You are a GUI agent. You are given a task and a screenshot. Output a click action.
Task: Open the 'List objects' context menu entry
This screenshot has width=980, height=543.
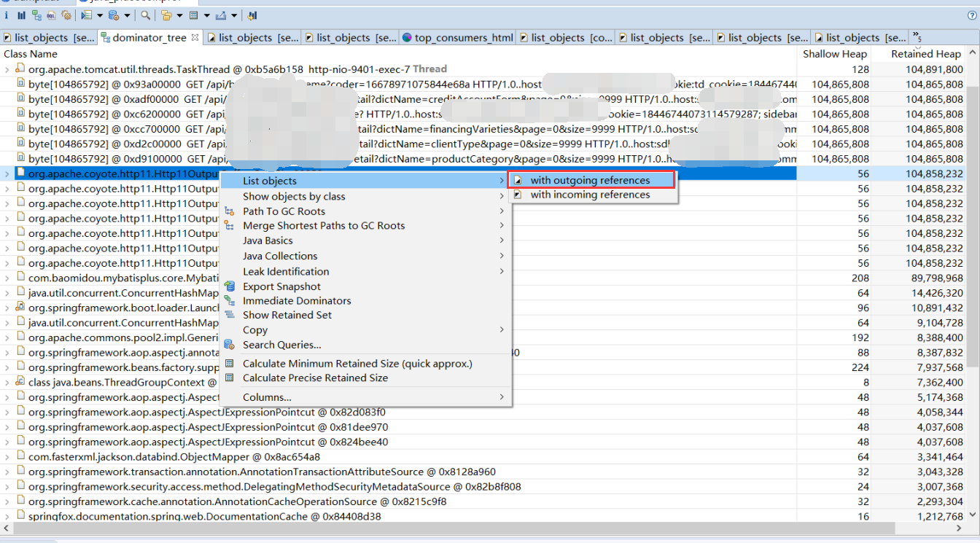(365, 181)
